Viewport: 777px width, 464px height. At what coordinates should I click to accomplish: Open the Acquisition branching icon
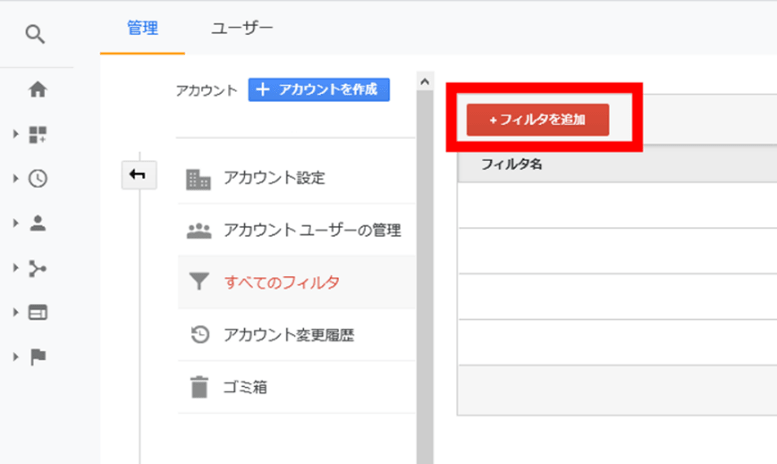pyautogui.click(x=38, y=268)
